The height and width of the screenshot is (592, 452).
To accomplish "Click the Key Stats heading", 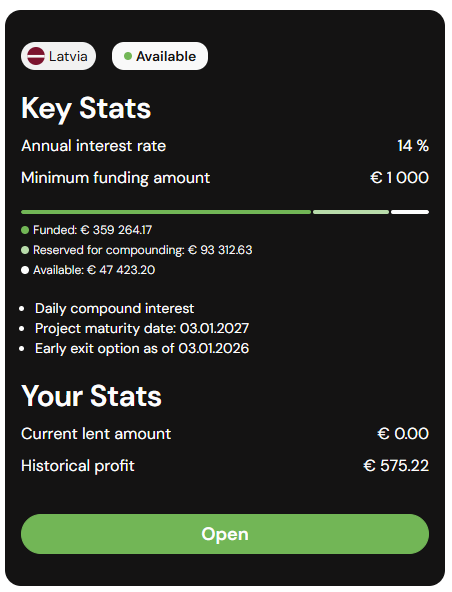I will (x=86, y=109).
